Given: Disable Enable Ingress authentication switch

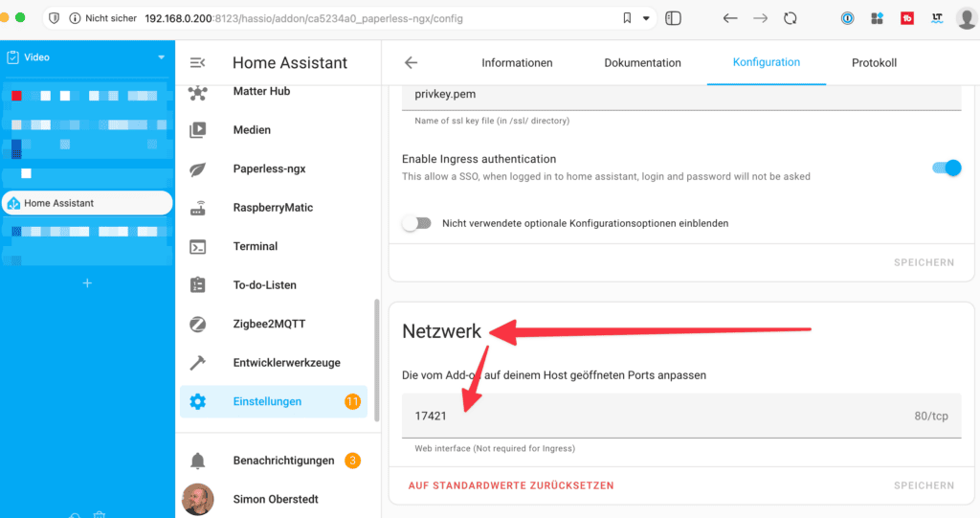Looking at the screenshot, I should [947, 168].
